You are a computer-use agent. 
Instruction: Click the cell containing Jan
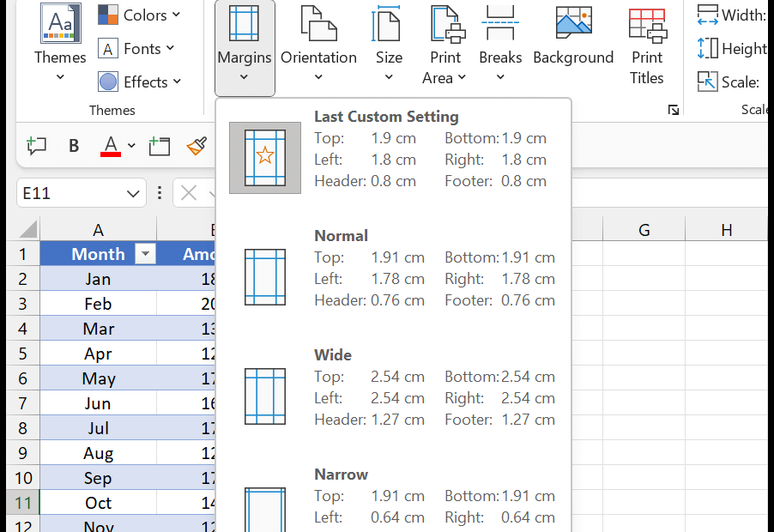(98, 279)
